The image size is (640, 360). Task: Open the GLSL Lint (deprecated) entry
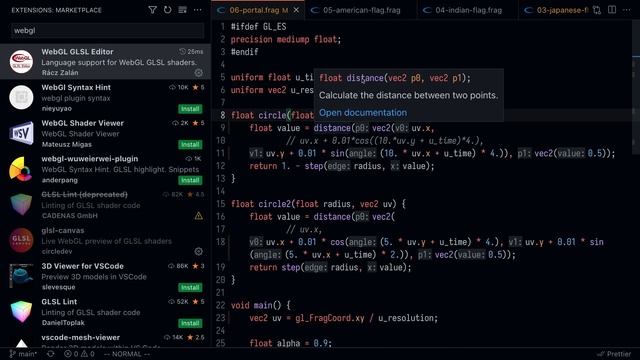click(x=105, y=204)
